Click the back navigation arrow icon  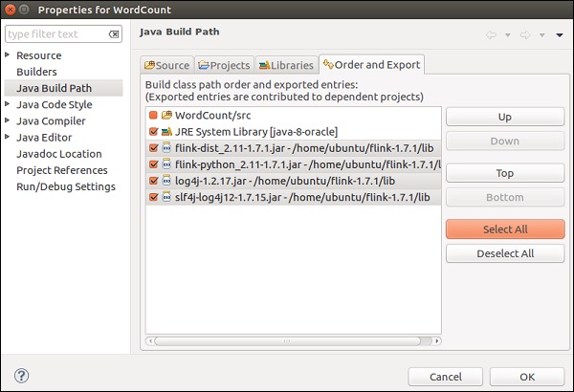(492, 35)
